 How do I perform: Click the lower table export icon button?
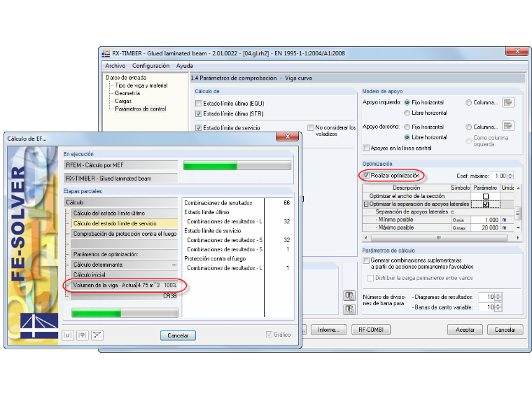point(349,309)
